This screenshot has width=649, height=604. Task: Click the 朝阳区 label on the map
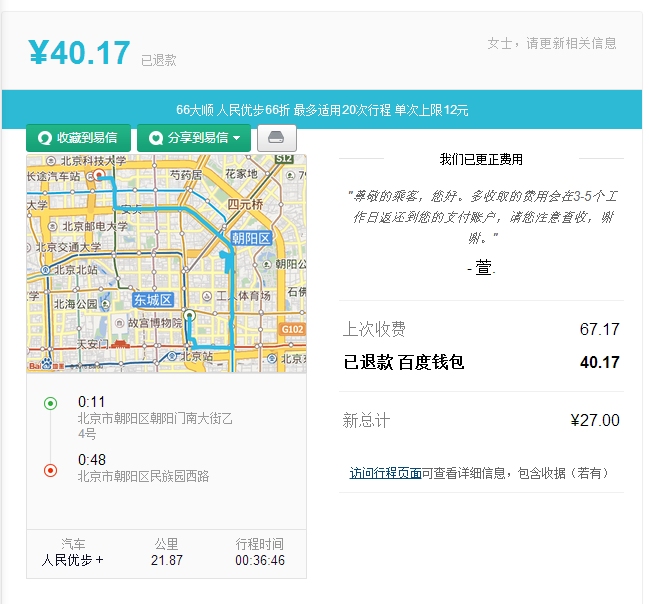click(x=251, y=238)
